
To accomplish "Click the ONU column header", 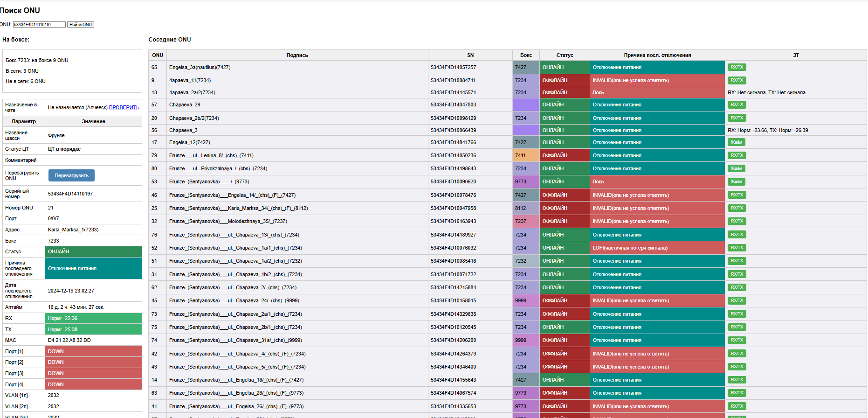I will pos(158,55).
